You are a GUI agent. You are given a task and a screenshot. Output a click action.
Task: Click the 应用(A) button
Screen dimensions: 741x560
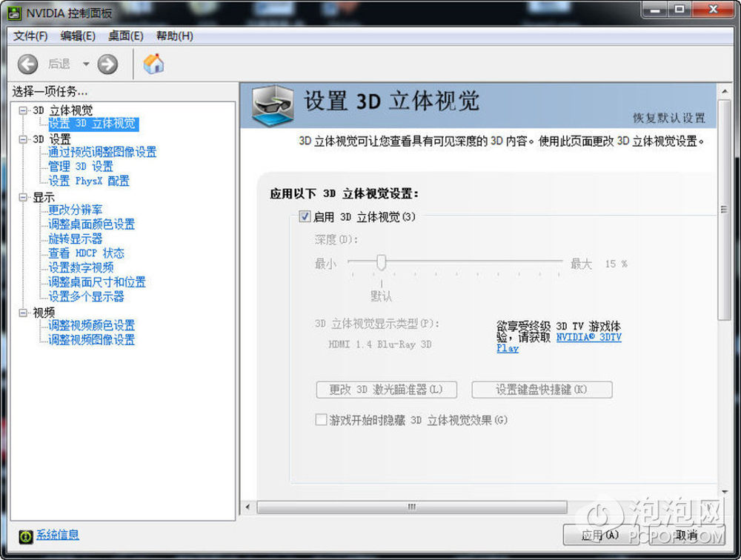point(601,535)
